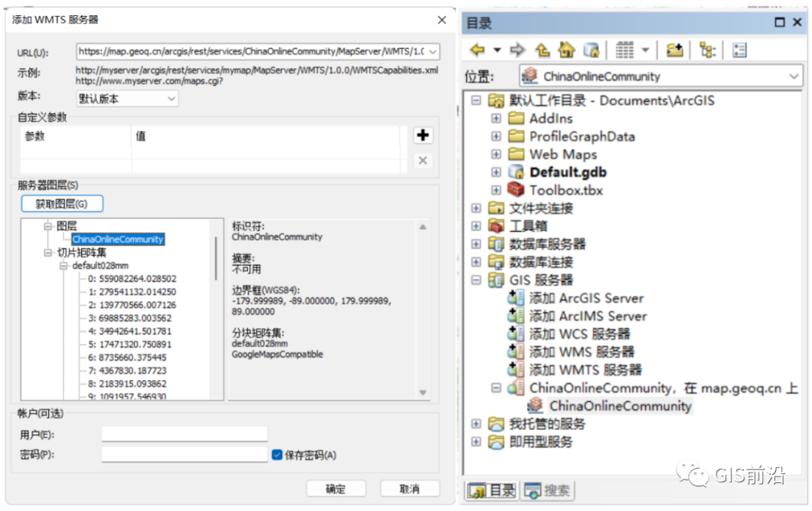812x511 pixels.
Task: Click the 参数 column header
Action: pos(76,136)
